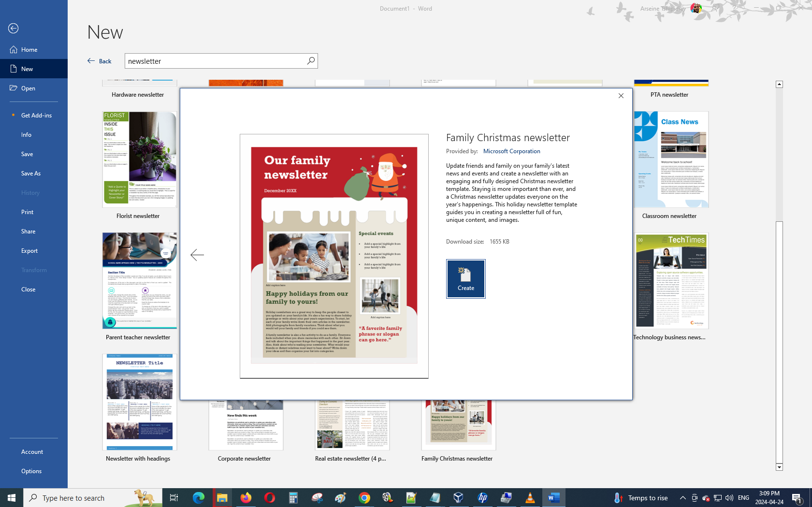Click the Create template button
The height and width of the screenshot is (507, 812).
465,279
